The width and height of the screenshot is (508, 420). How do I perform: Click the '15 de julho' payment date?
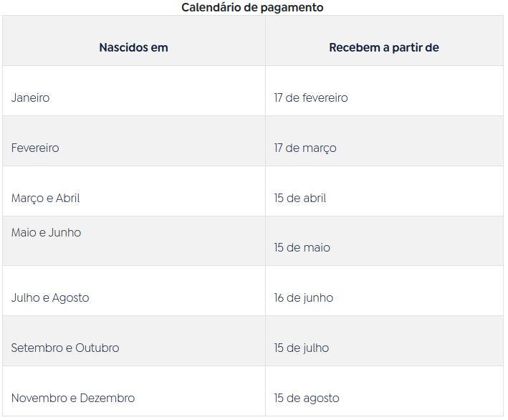(302, 348)
